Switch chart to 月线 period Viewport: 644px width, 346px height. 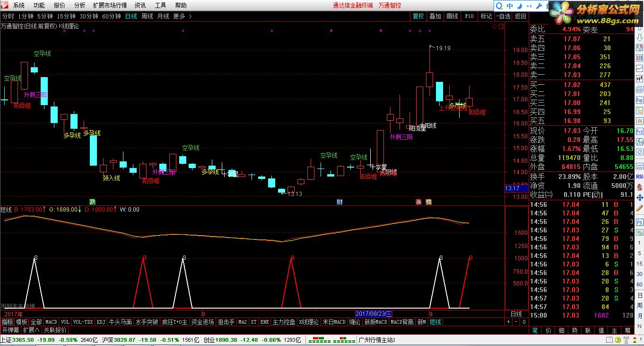tap(163, 16)
